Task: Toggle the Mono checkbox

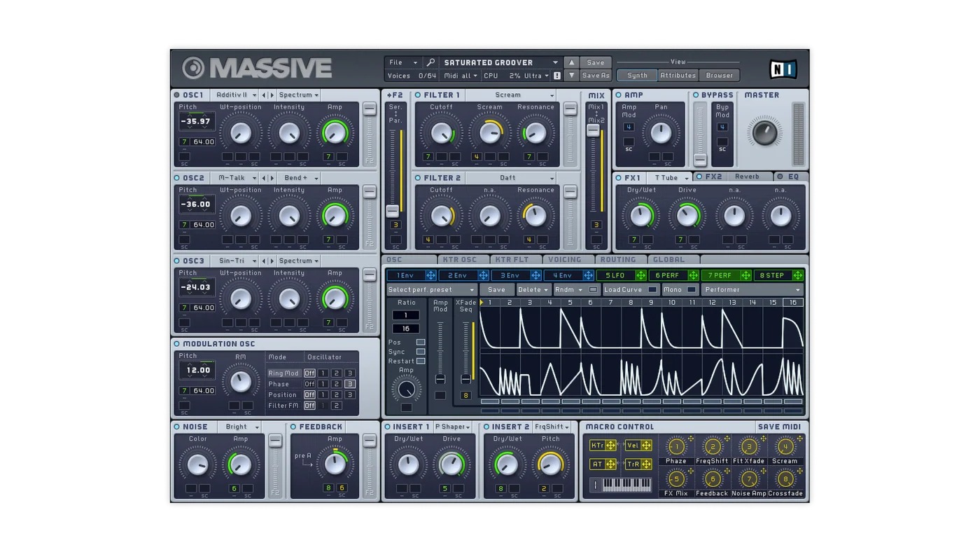Action: [691, 290]
